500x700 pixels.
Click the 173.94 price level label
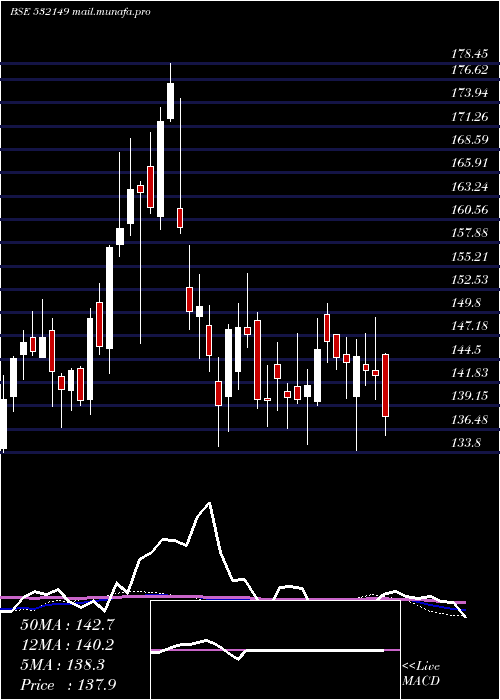469,93
